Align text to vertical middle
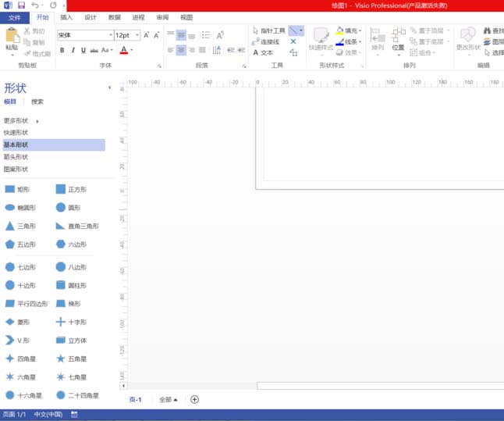 click(x=181, y=35)
